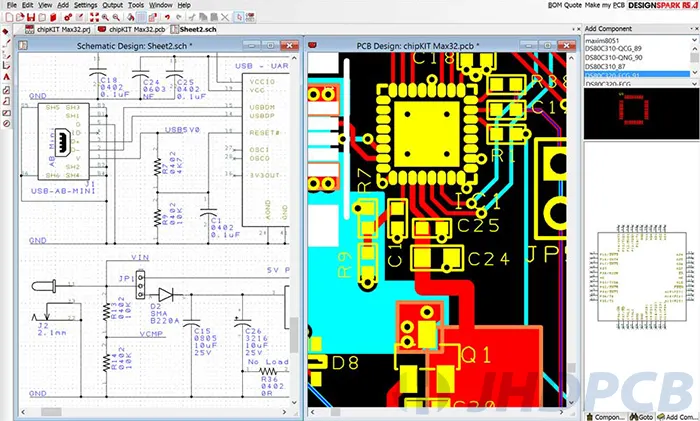Viewport: 700px width, 421px height.
Task: Click the schematic symbol preview of the component
Action: pyautogui.click(x=641, y=277)
